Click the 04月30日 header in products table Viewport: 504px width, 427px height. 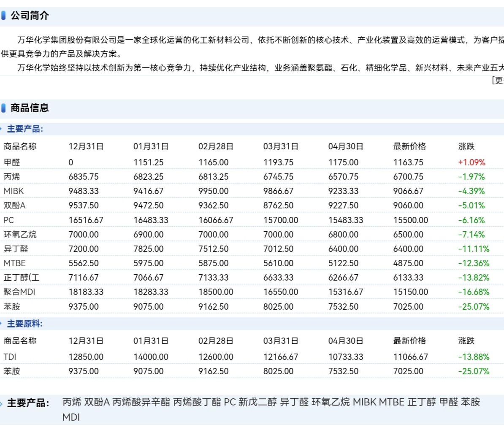point(346,146)
